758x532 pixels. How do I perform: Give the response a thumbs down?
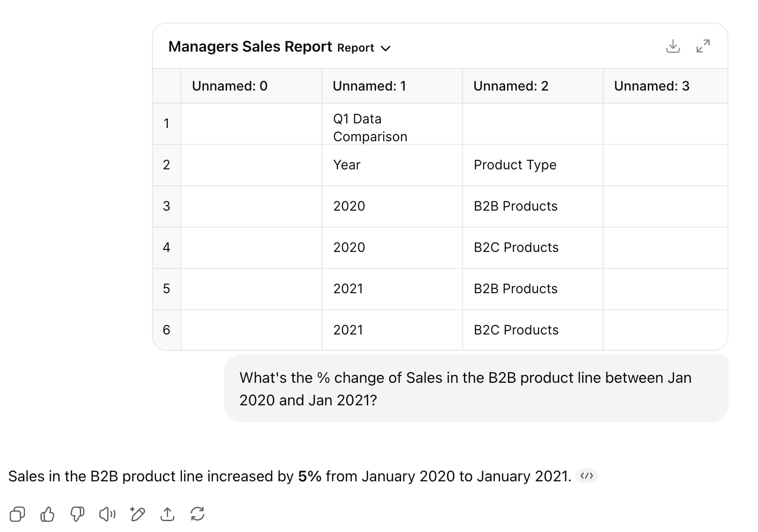click(77, 514)
